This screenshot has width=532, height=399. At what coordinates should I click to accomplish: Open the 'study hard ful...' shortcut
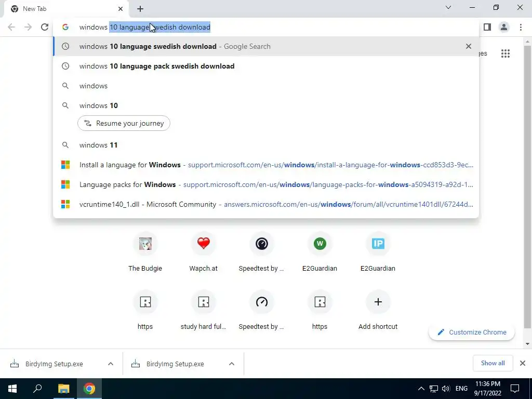tap(203, 311)
